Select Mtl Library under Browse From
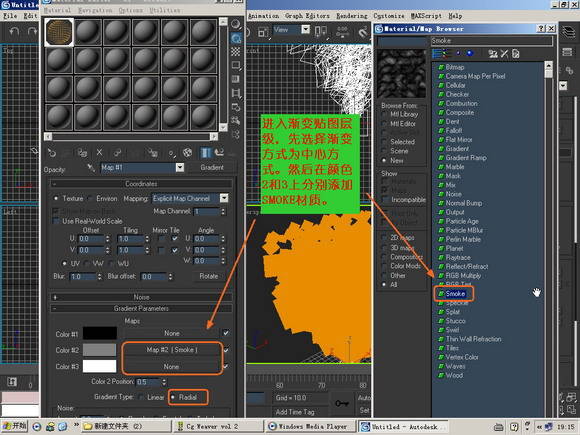This screenshot has width=580, height=435. pos(384,115)
